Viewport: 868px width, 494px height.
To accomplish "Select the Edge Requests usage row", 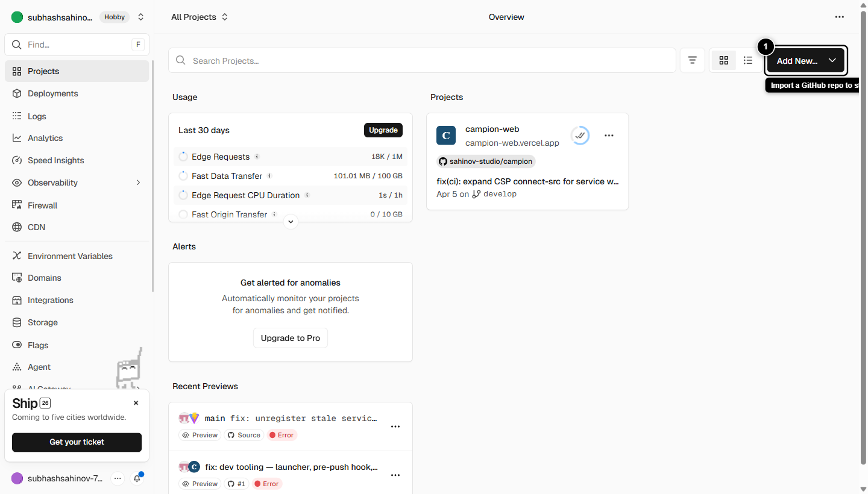I will pos(291,157).
